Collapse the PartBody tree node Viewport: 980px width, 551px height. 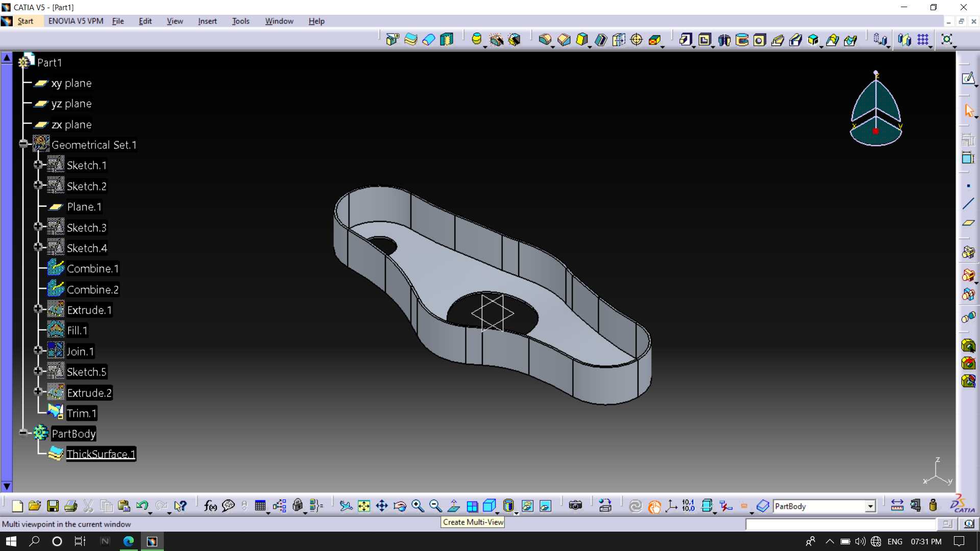point(23,433)
